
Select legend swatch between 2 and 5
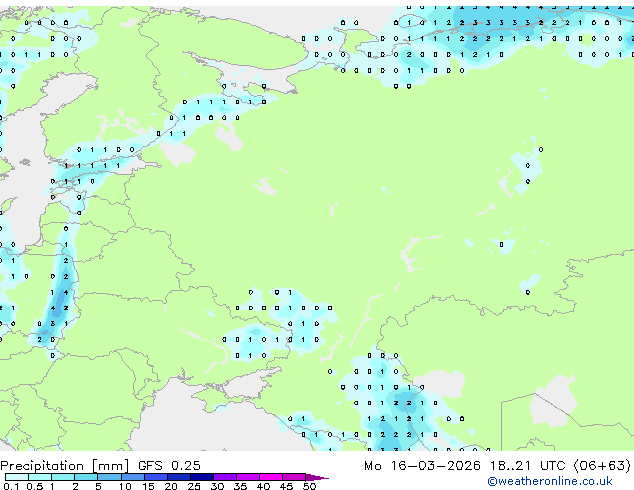tap(86, 477)
